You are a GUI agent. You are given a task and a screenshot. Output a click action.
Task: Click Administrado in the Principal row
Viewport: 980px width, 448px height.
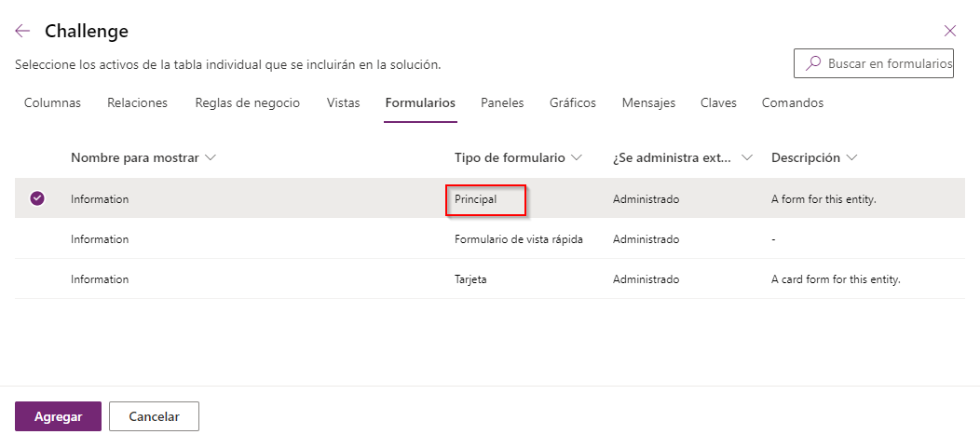point(646,199)
